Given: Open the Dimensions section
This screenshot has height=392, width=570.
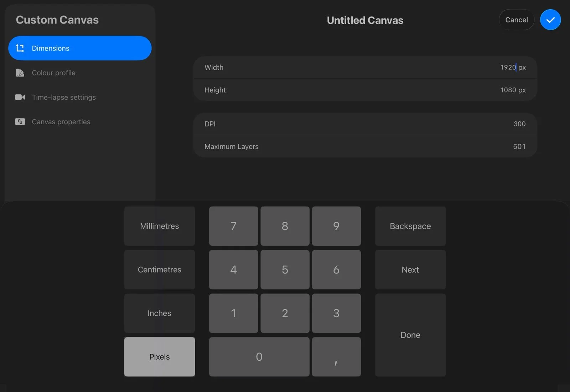Looking at the screenshot, I should click(80, 48).
